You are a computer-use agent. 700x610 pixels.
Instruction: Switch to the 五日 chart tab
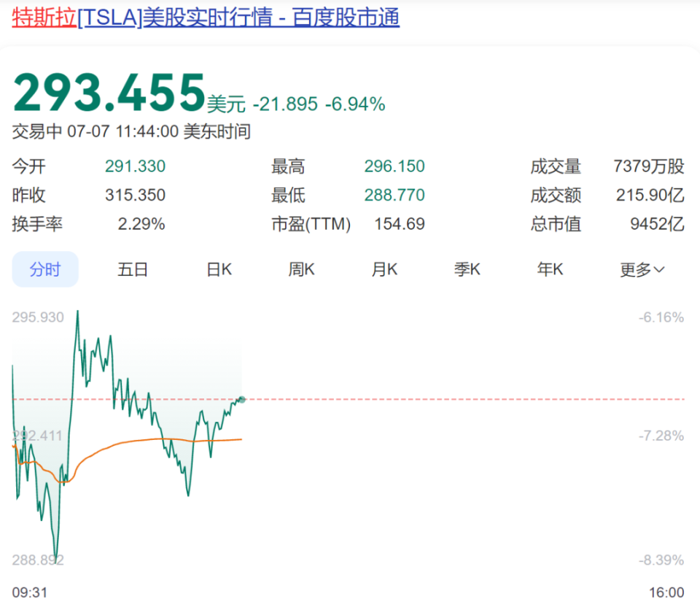tap(133, 269)
